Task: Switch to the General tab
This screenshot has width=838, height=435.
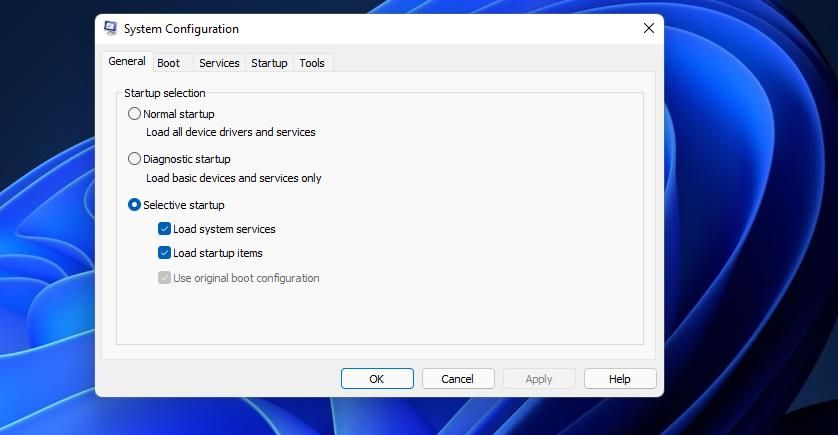Action: 127,61
